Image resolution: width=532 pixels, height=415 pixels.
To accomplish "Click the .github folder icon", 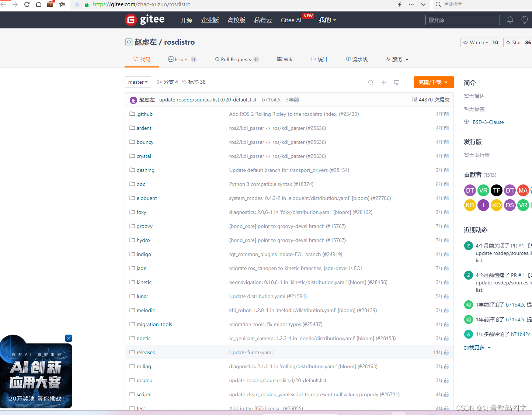I will (x=132, y=114).
